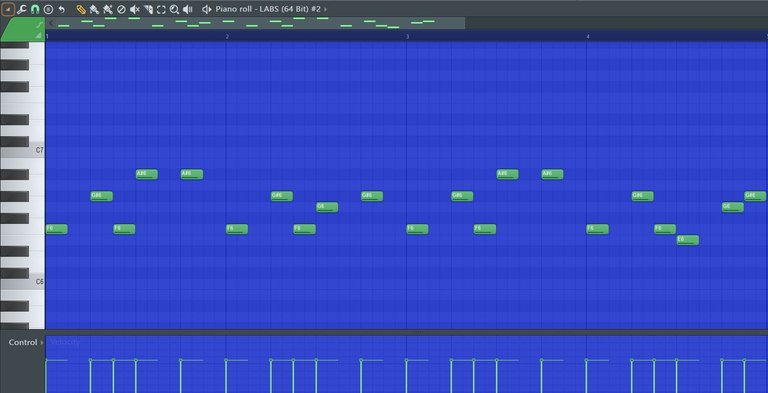The image size is (768, 393).
Task: Click bar 3 on the timeline
Action: 408,36
